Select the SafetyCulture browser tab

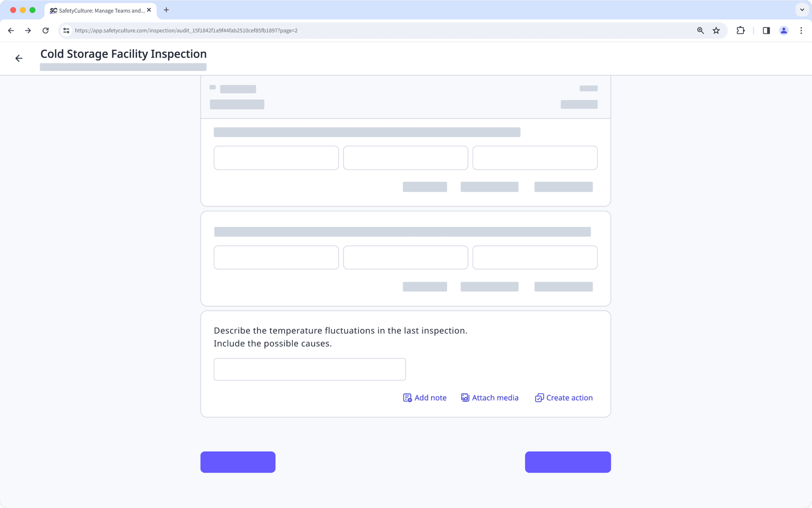(x=97, y=10)
